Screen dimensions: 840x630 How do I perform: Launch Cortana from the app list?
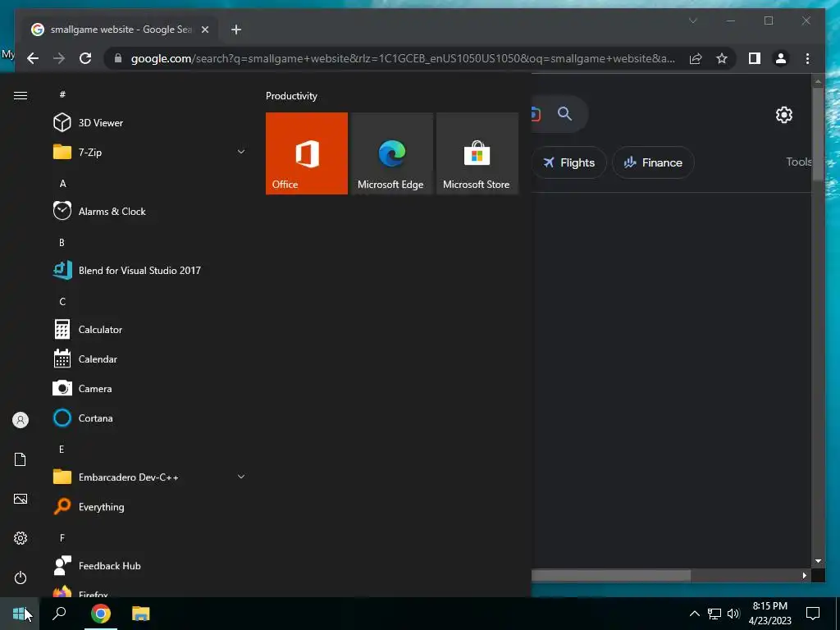pos(149,418)
